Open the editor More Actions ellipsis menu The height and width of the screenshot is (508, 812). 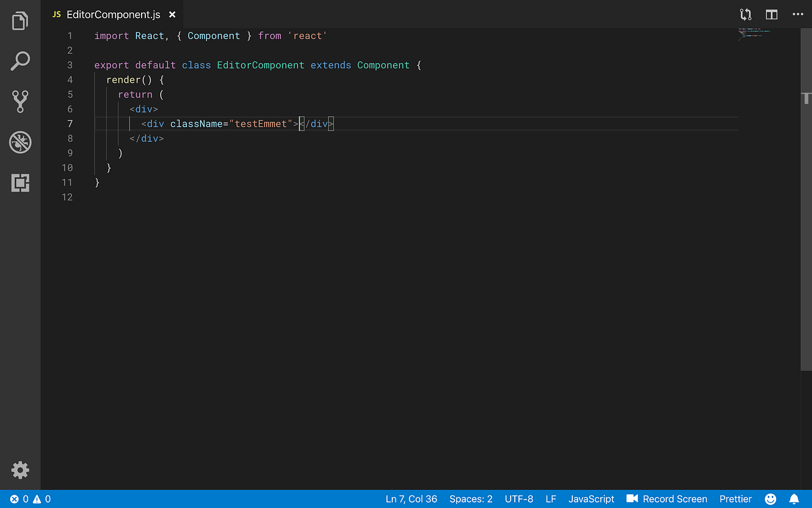798,14
